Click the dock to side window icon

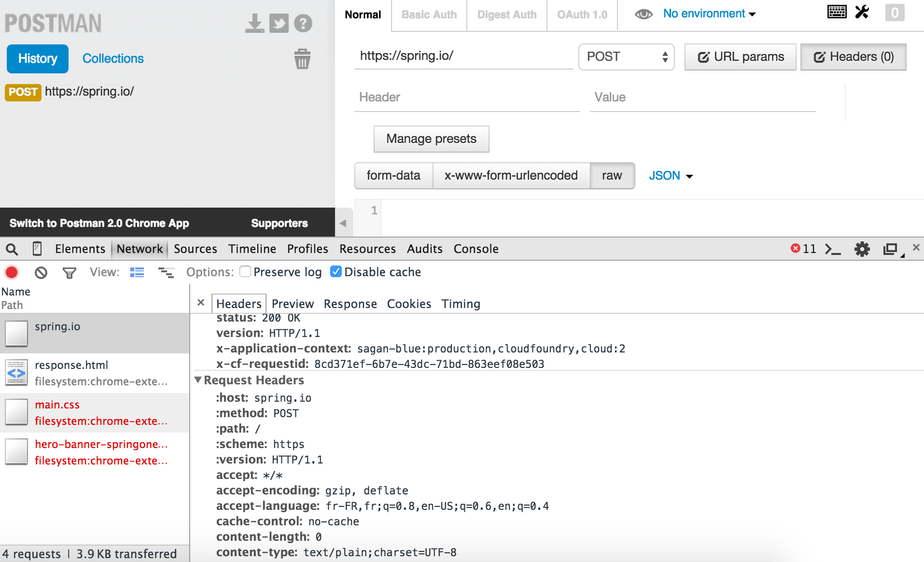891,249
